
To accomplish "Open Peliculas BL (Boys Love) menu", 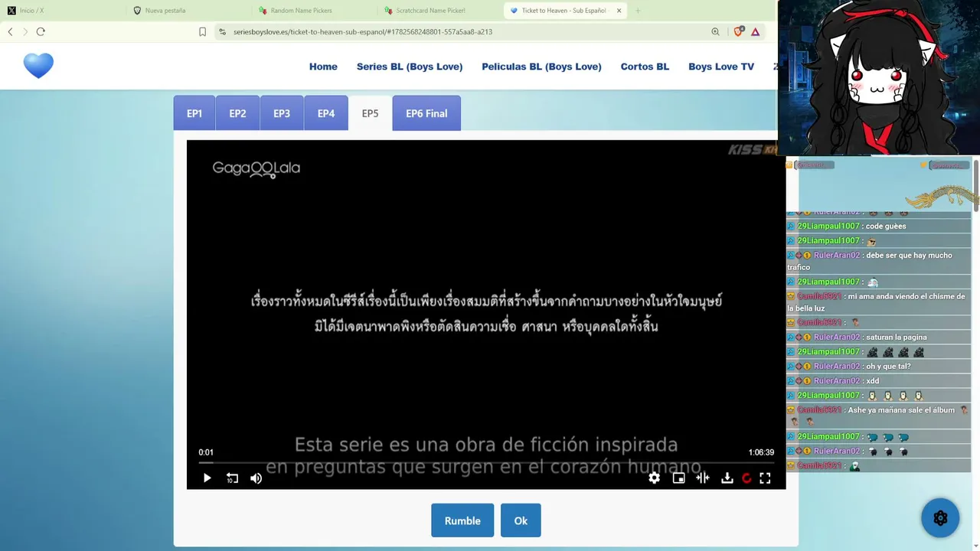I will [x=541, y=67].
